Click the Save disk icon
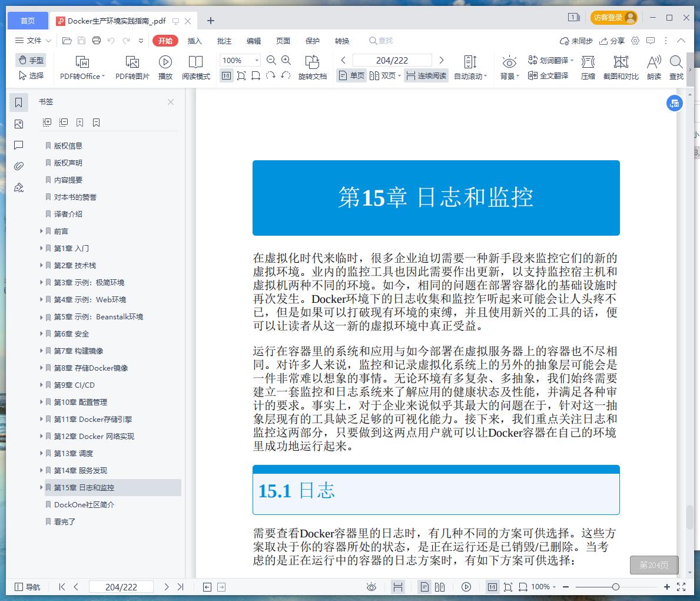Image resolution: width=700 pixels, height=601 pixels. (82, 41)
